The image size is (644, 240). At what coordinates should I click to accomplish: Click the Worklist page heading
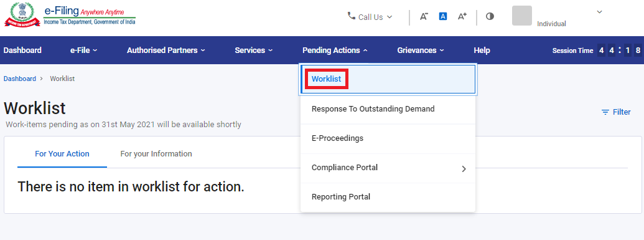[35, 108]
